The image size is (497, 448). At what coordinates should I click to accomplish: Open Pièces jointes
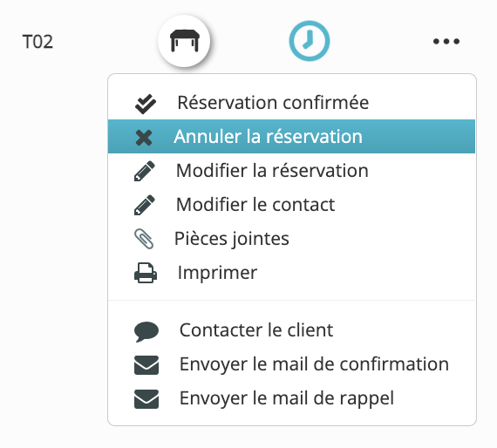(x=291, y=238)
